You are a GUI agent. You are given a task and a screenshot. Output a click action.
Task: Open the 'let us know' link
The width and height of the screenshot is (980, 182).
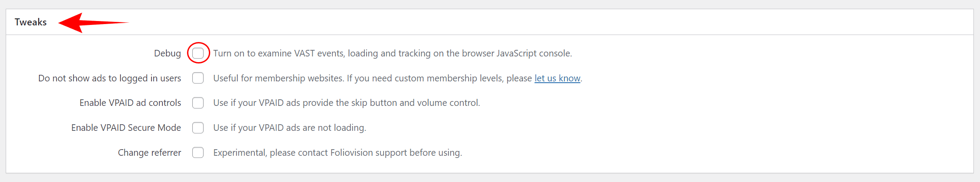click(x=557, y=78)
